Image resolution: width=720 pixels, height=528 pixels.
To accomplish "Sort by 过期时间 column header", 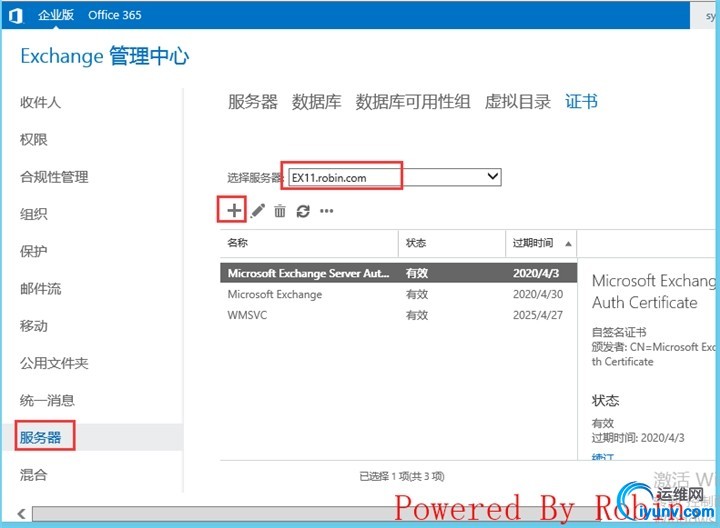I will (x=541, y=243).
